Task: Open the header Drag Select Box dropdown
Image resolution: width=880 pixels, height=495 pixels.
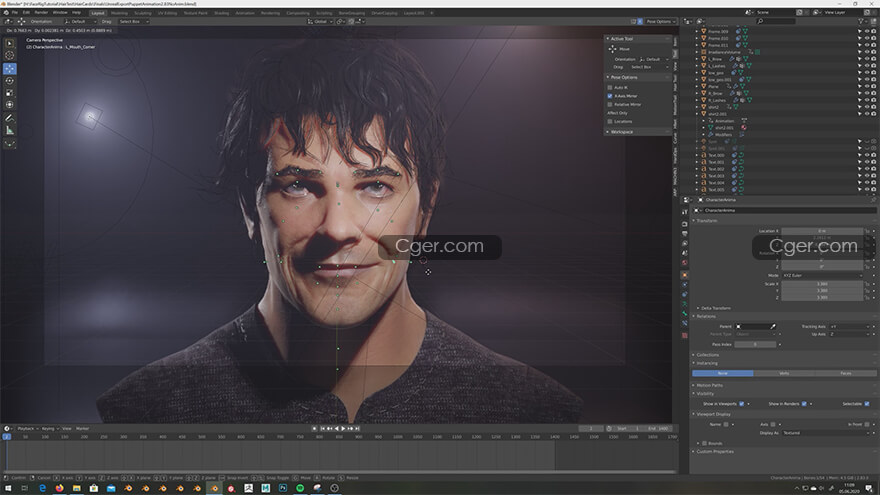Action: point(133,21)
